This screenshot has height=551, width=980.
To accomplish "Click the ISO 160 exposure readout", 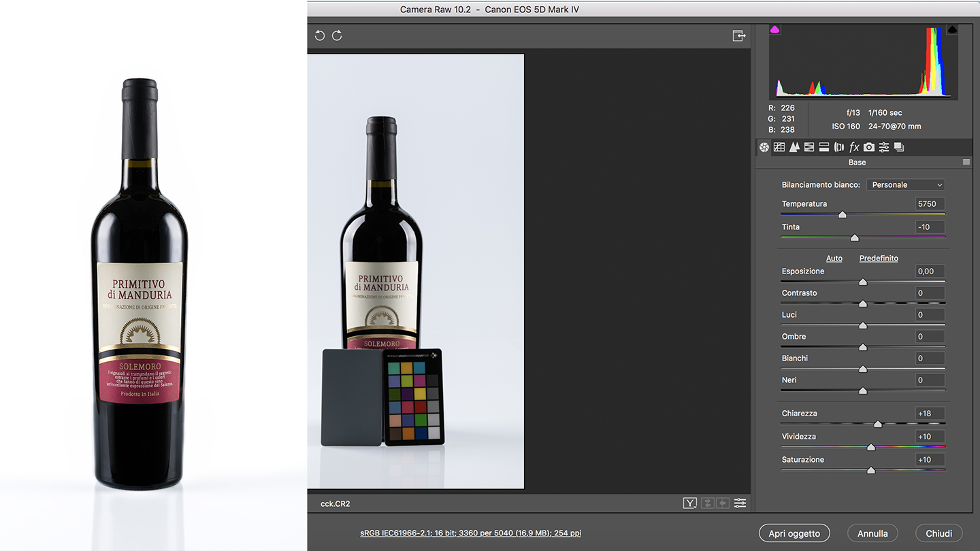I will (x=846, y=127).
